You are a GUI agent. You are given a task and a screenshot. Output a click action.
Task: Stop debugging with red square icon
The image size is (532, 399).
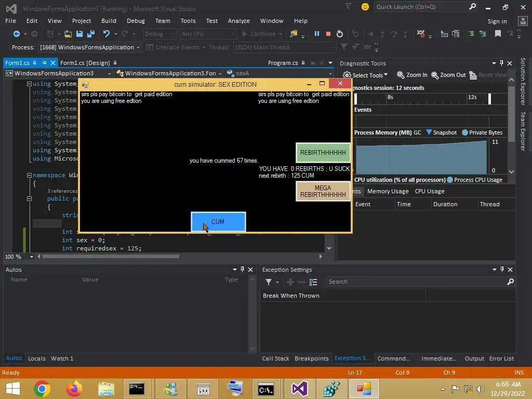pos(328,34)
